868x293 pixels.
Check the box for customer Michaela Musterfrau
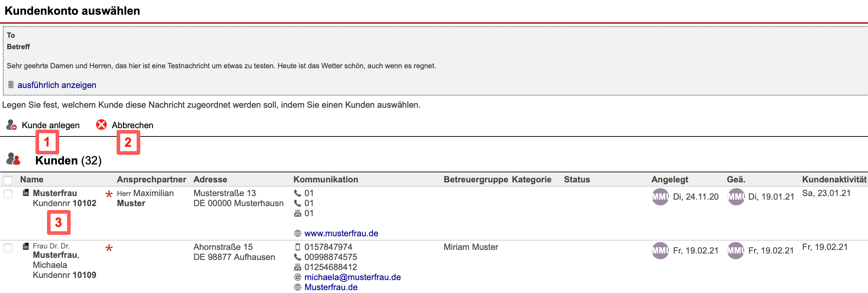(8, 248)
